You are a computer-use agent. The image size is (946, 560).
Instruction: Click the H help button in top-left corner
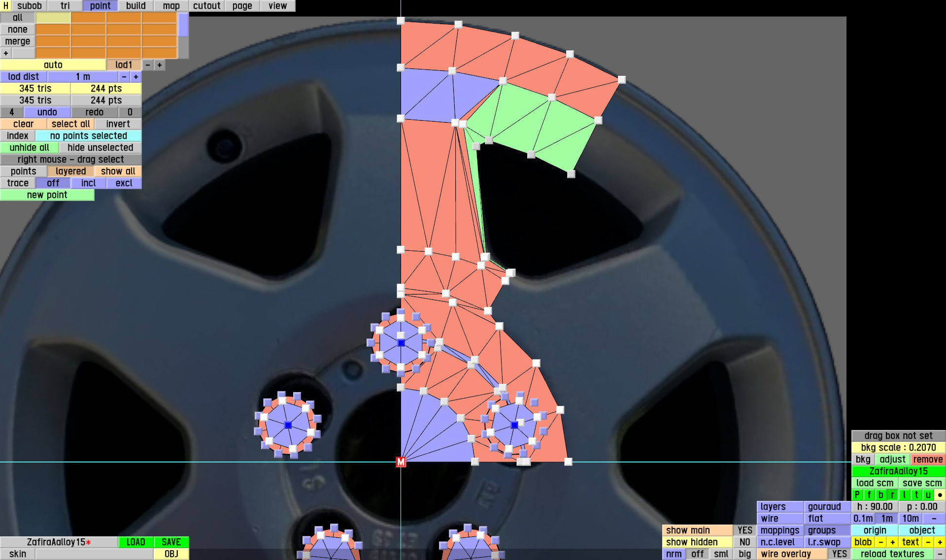pyautogui.click(x=5, y=5)
